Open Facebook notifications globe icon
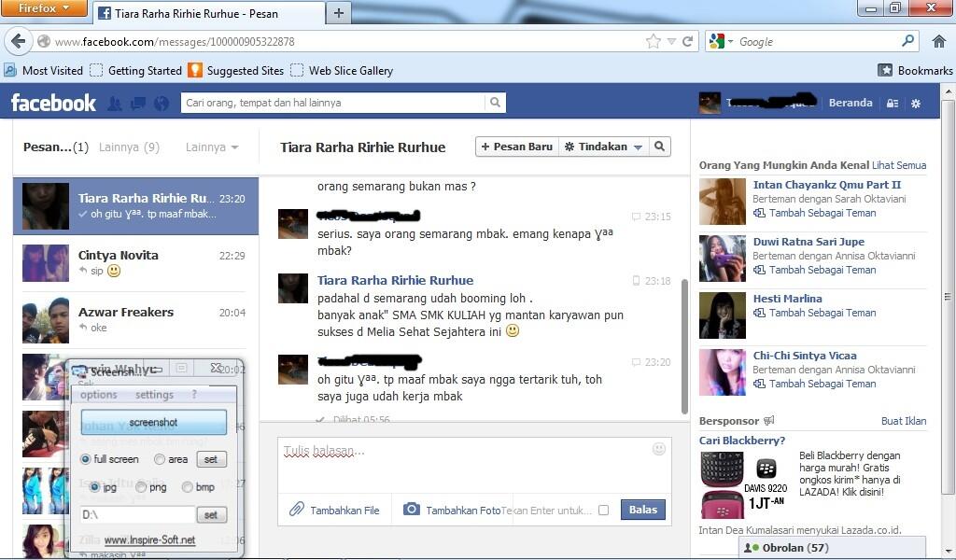This screenshot has width=956, height=560. coord(161,104)
